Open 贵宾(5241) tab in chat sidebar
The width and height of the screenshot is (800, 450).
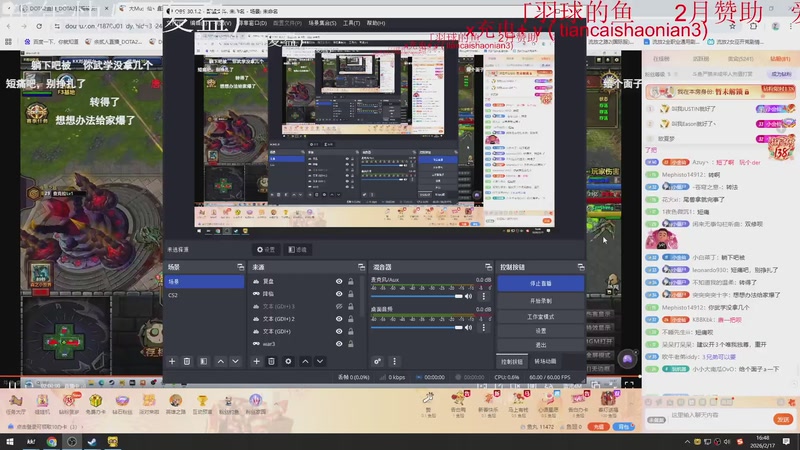click(740, 59)
